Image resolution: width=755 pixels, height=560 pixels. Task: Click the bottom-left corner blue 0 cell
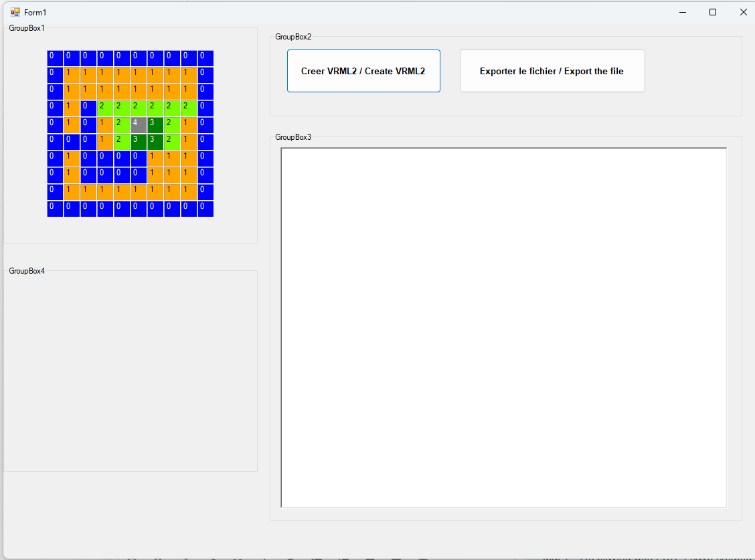pos(55,209)
